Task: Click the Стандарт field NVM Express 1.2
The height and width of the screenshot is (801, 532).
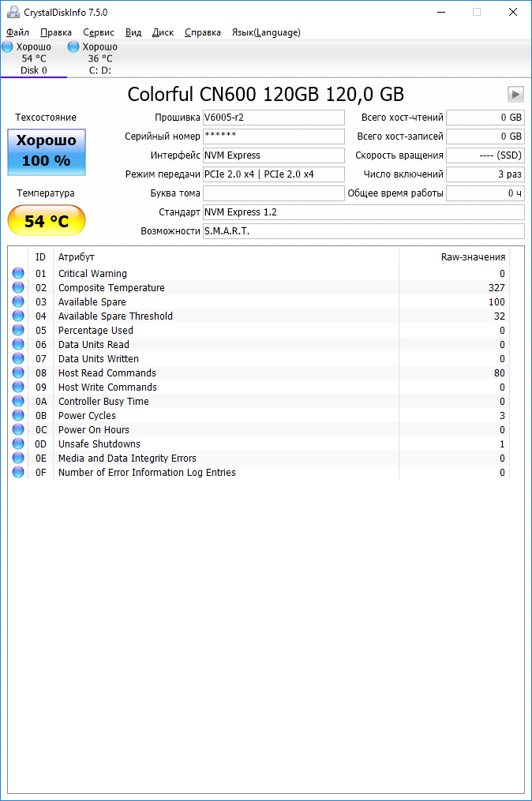Action: [363, 212]
